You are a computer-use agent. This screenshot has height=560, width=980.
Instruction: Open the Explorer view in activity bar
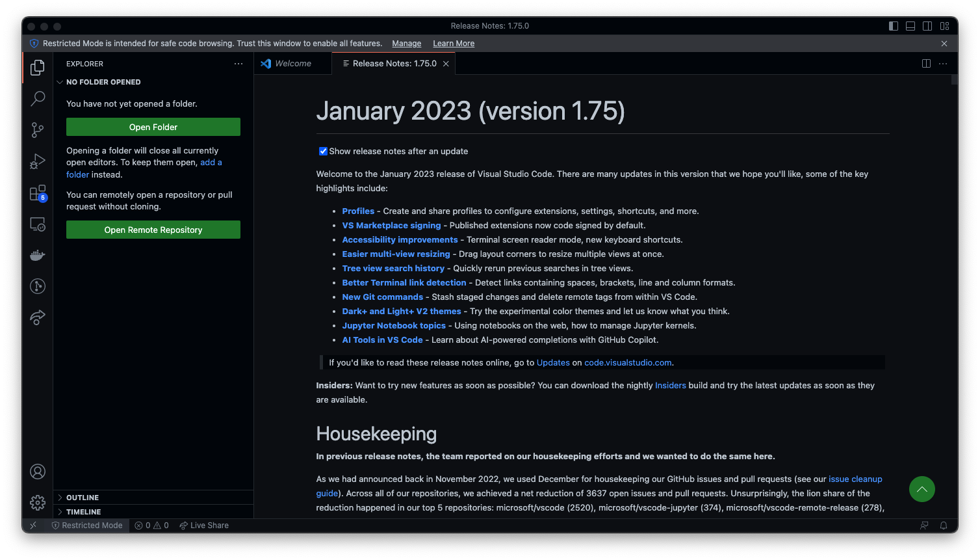pos(38,68)
